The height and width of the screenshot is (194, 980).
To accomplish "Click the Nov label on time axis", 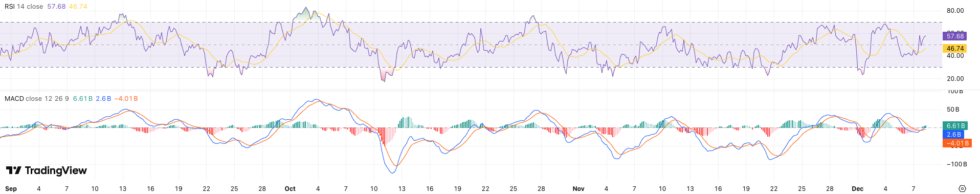I will coord(578,188).
